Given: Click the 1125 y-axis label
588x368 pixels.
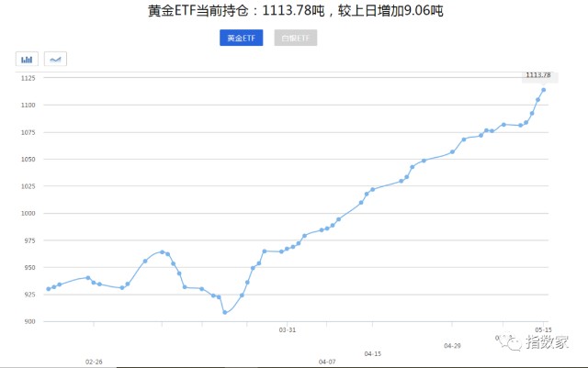Looking at the screenshot, I should click(28, 78).
